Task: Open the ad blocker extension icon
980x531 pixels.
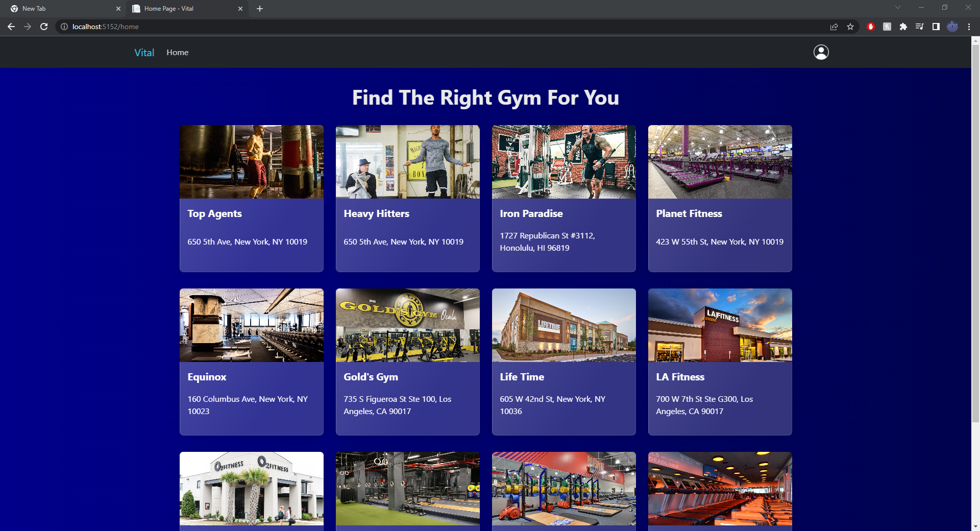Action: tap(871, 27)
